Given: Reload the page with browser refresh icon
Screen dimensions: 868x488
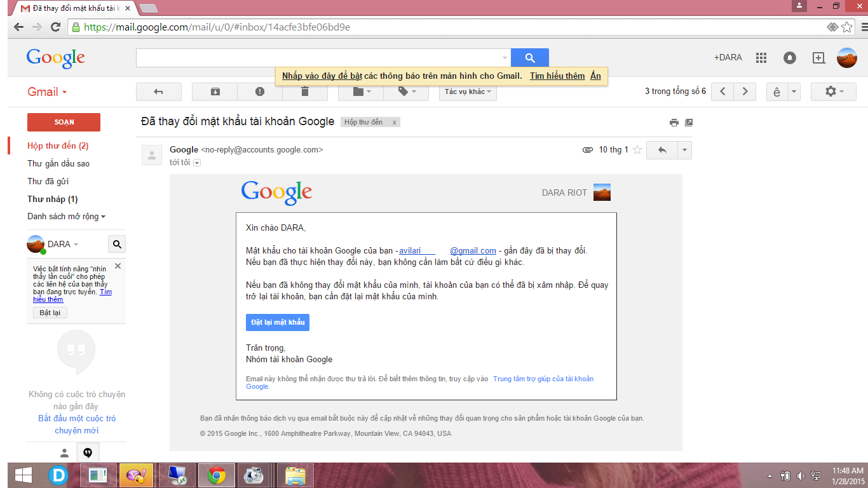Looking at the screenshot, I should tap(55, 27).
